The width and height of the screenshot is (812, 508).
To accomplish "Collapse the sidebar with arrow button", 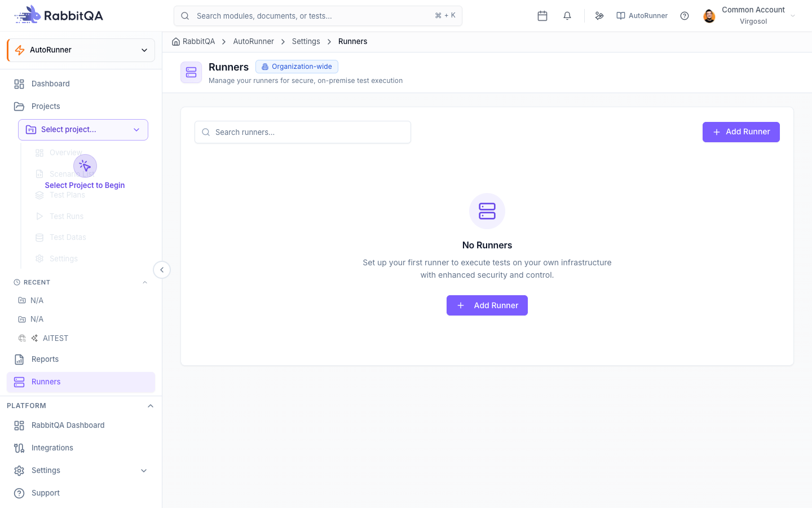I will [x=162, y=270].
